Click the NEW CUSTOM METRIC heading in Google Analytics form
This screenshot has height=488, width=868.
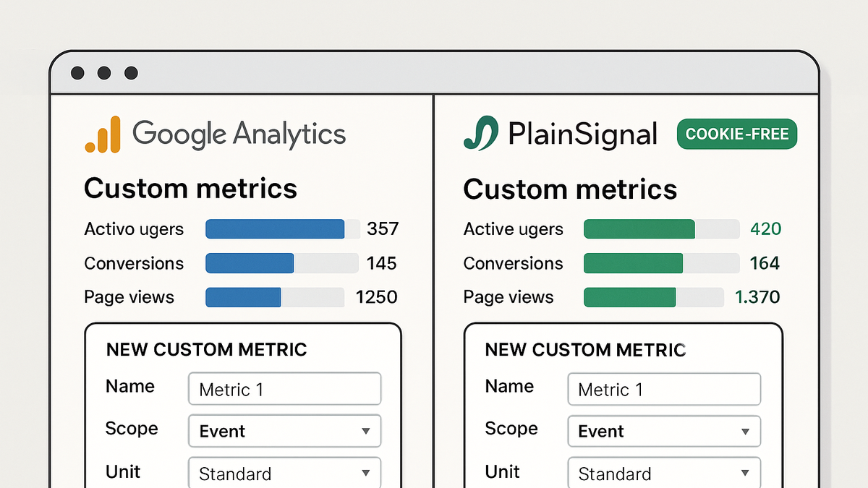(207, 350)
